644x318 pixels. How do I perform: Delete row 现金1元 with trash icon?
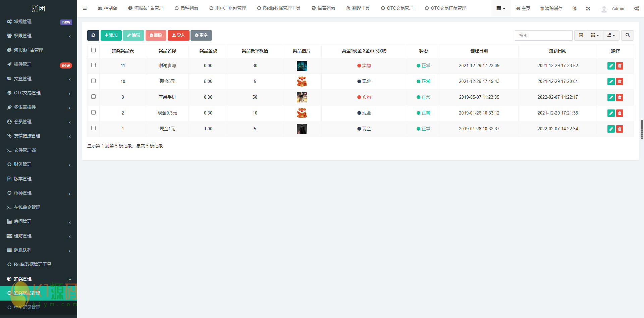point(620,129)
